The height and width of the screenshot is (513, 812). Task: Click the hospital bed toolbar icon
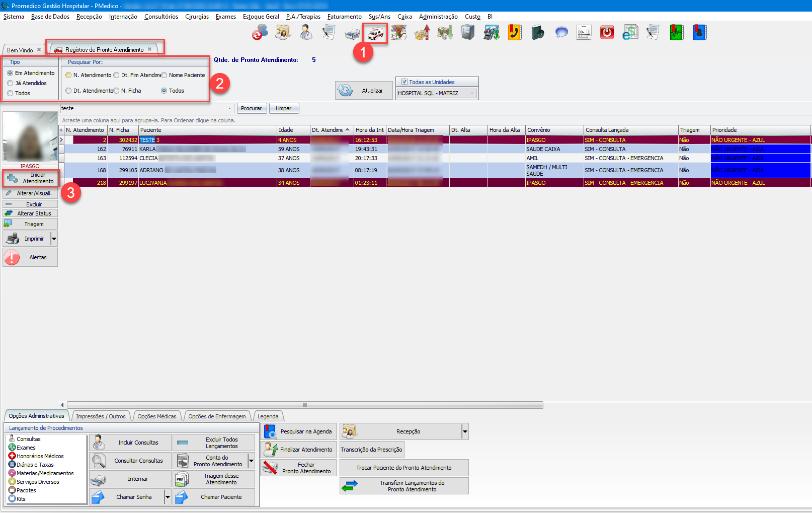pyautogui.click(x=352, y=33)
